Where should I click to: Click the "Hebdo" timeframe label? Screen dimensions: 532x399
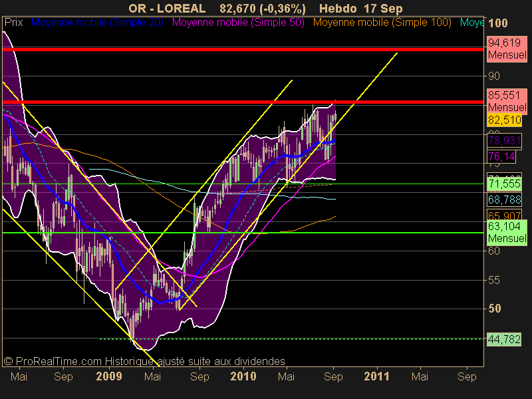(338, 8)
